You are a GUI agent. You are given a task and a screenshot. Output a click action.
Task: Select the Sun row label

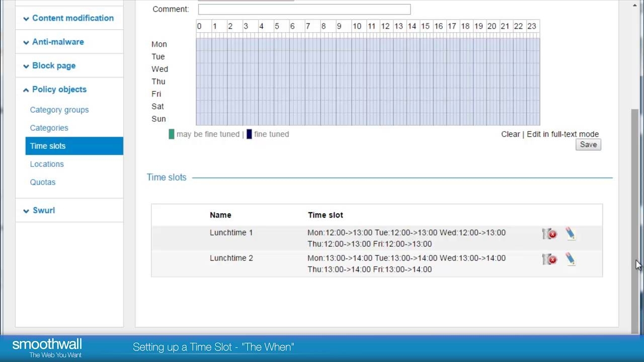158,119
